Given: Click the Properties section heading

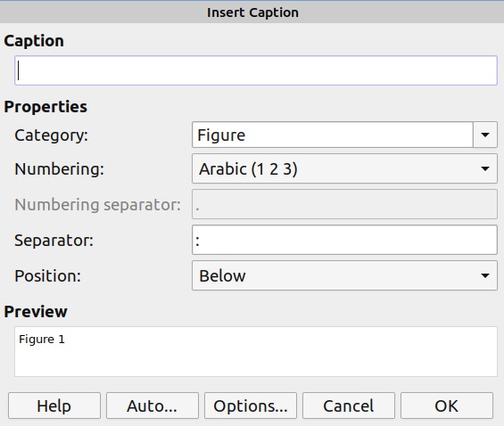Looking at the screenshot, I should click(x=45, y=107).
